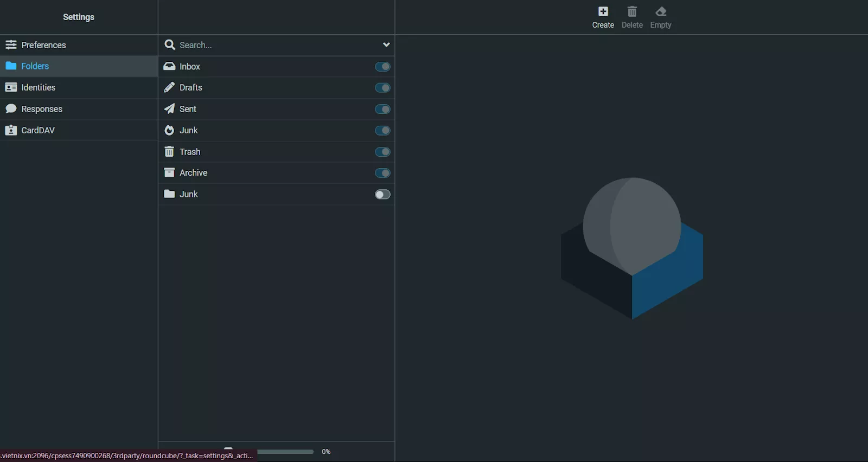Screen dimensions: 868x462
Task: Toggle subscription for Trash folder
Action: click(x=382, y=152)
